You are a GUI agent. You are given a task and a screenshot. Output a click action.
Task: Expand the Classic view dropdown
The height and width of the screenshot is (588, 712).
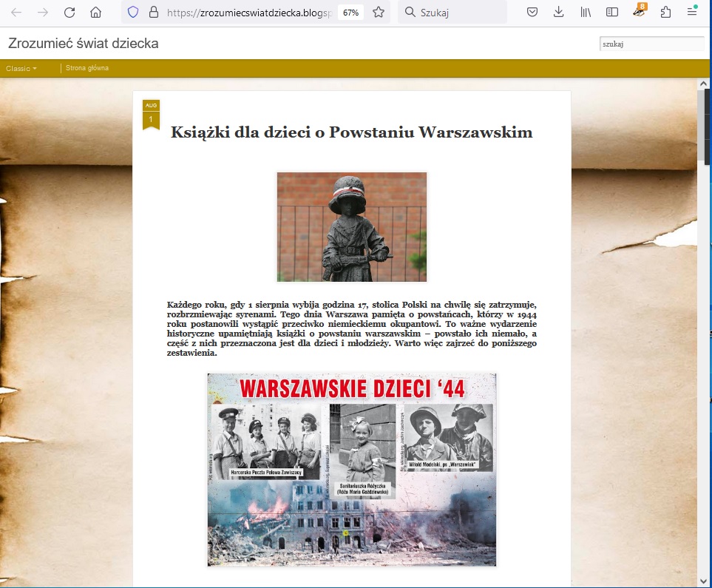pyautogui.click(x=21, y=69)
